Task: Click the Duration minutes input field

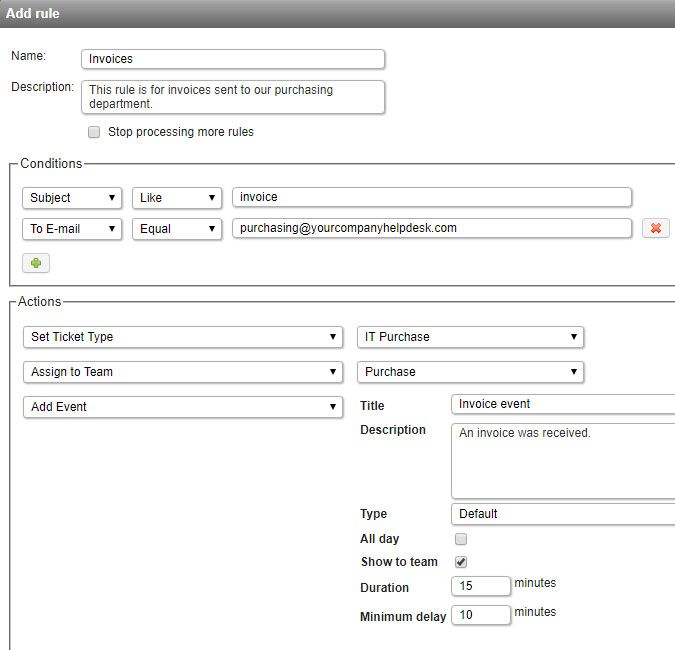Action: tap(481, 587)
